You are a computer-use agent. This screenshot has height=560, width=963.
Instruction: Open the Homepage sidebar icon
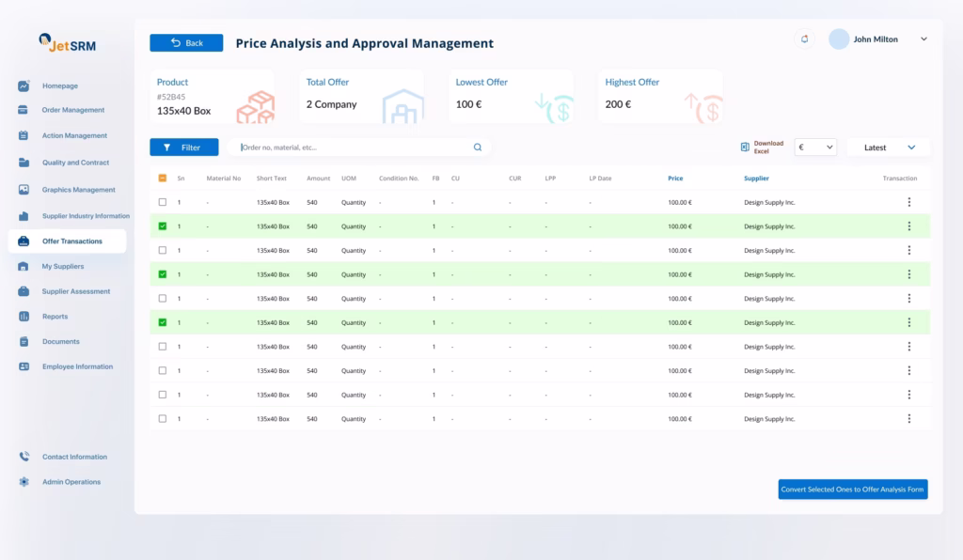24,86
